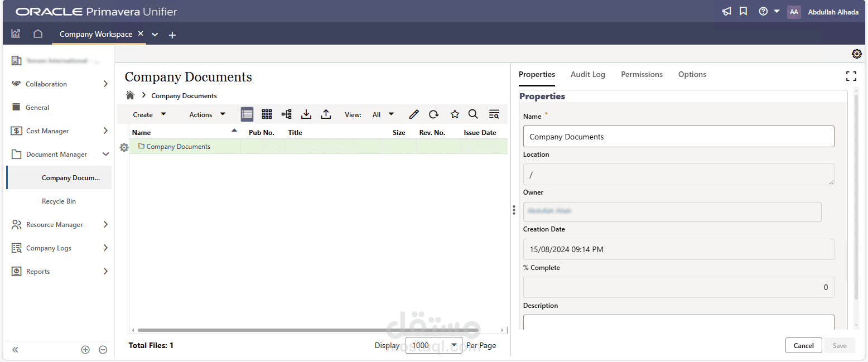Sort by the Name column header
Image resolution: width=868 pixels, height=362 pixels.
185,133
